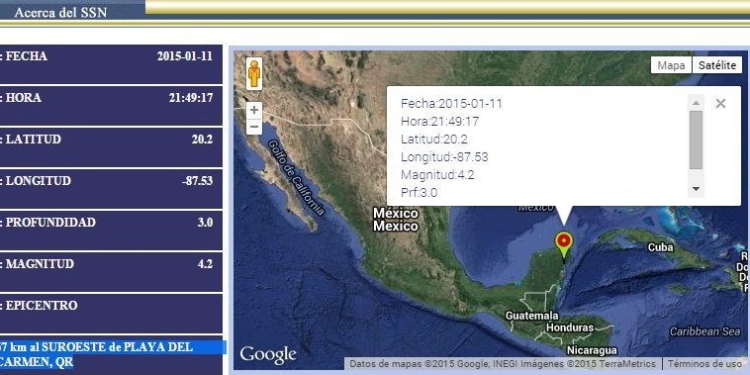This screenshot has width=750, height=375.
Task: Click the Cuba label on the map
Action: [x=660, y=247]
